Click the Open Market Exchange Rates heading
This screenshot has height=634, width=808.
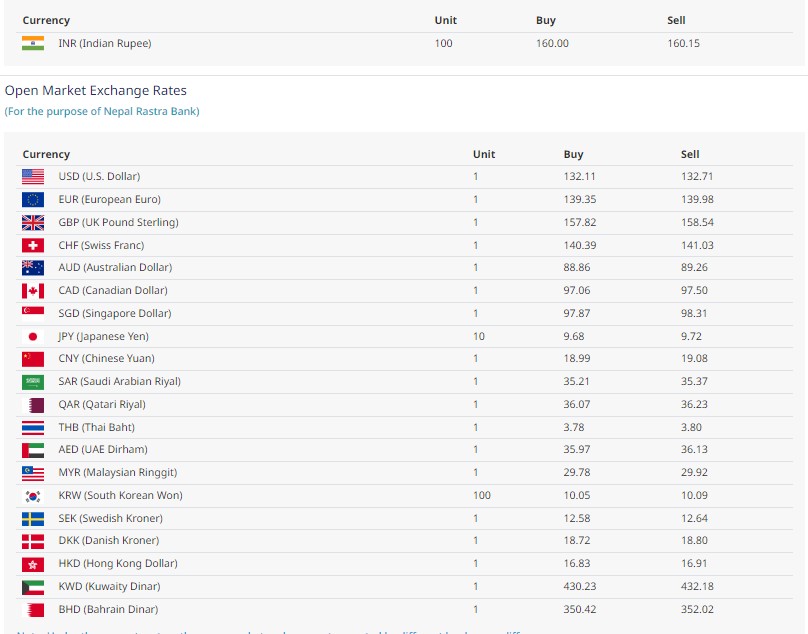[x=96, y=90]
